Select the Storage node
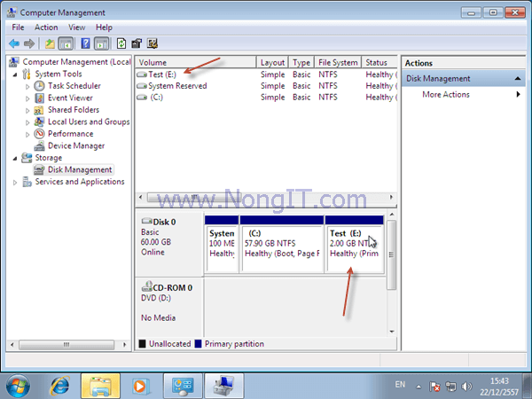Screen dimensions: 532x399 49,158
